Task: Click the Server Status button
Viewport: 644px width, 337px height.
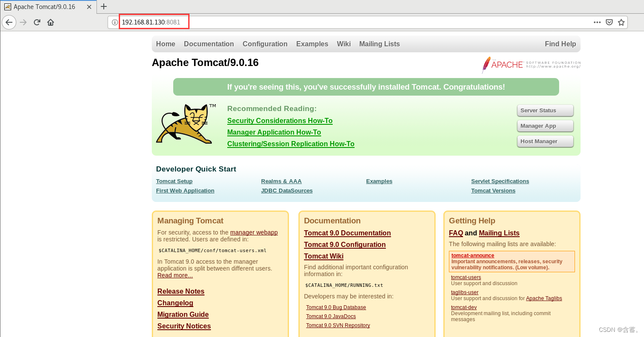Action: click(545, 110)
